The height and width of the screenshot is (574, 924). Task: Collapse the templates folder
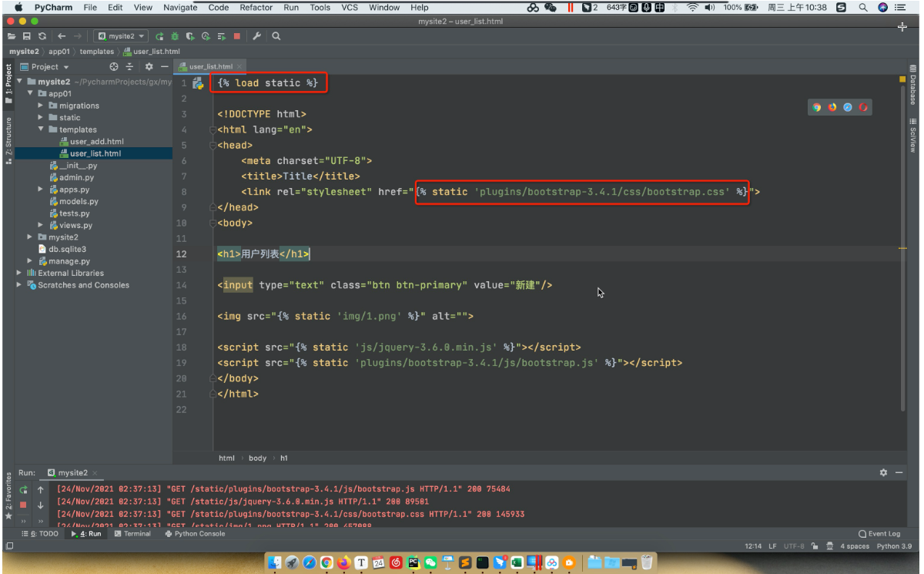(41, 129)
